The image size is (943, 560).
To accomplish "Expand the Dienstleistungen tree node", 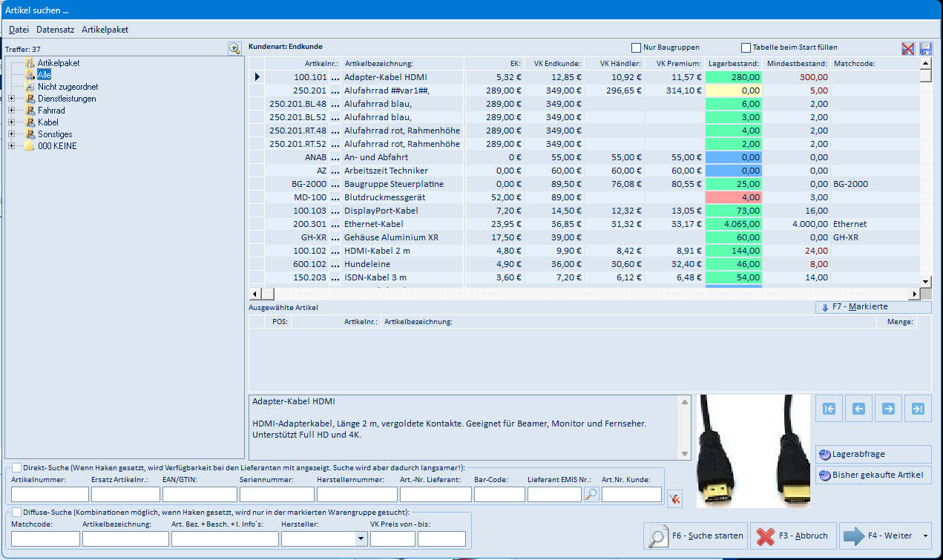I will 11,99.
